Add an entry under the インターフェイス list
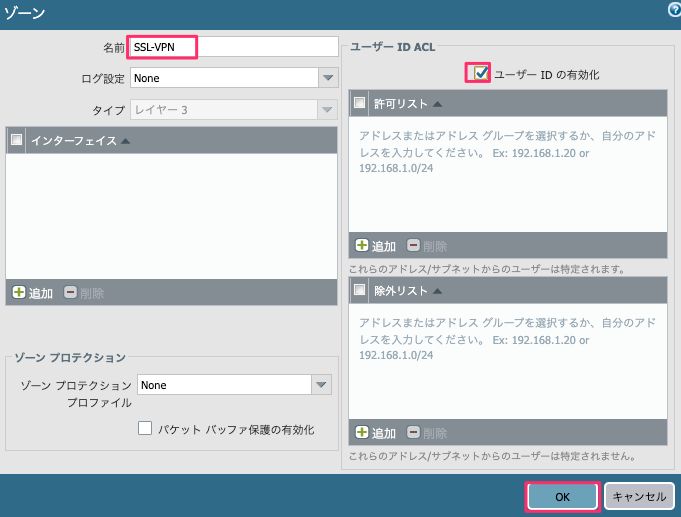This screenshot has height=517, width=681. point(33,293)
